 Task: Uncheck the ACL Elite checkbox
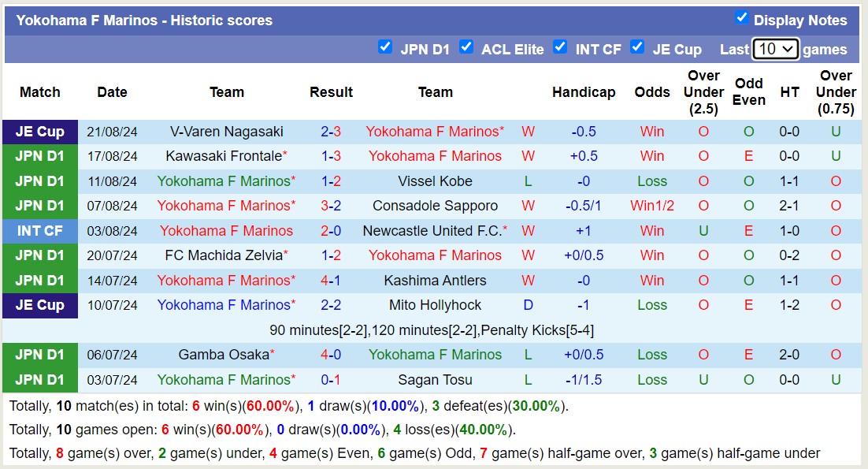pos(467,47)
